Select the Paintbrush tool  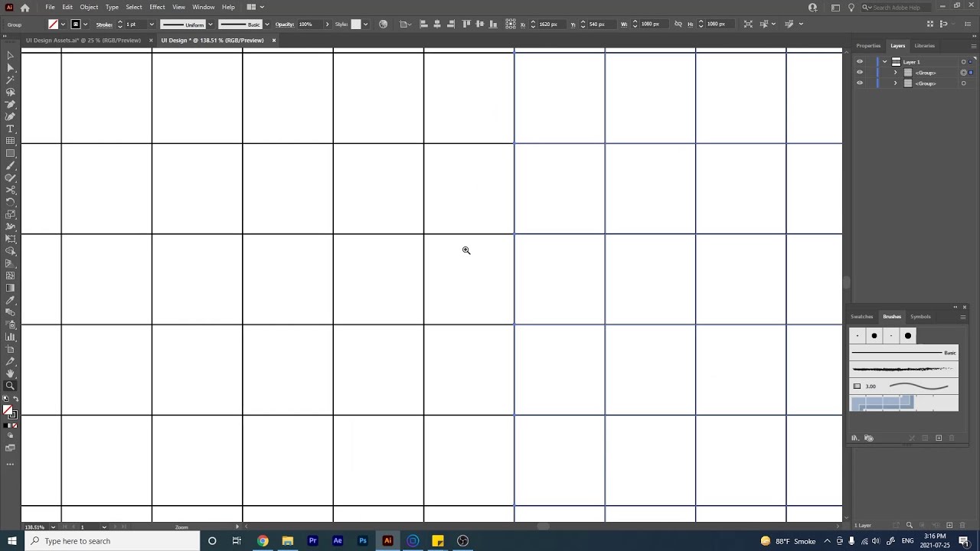(x=10, y=165)
